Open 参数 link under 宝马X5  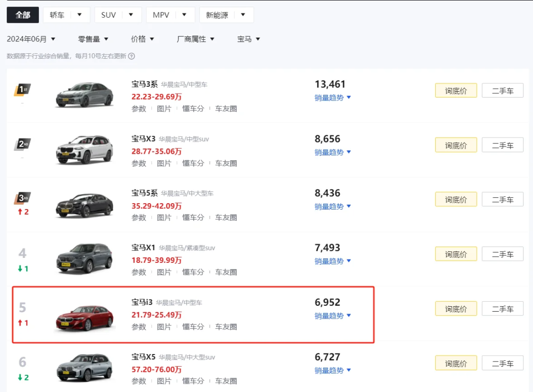click(x=139, y=381)
